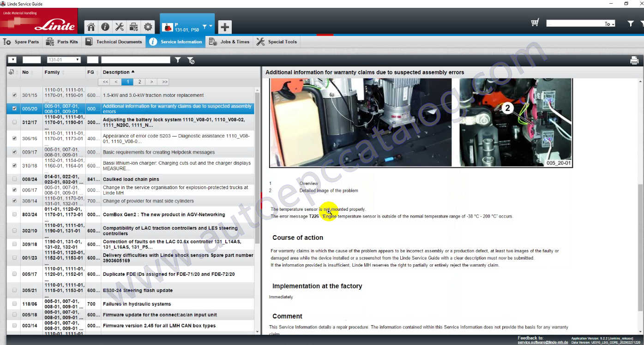Expand the 'To' dropdown in top search box
This screenshot has width=644, height=345.
tap(609, 24)
